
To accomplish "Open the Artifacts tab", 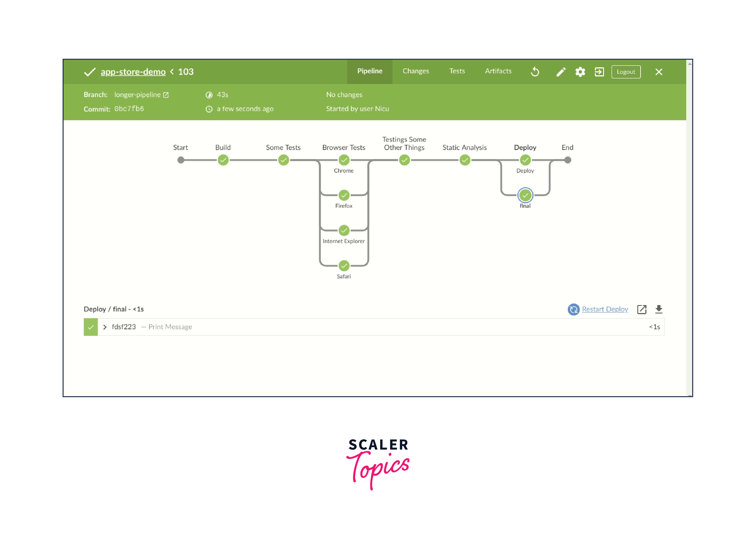I will tap(498, 71).
